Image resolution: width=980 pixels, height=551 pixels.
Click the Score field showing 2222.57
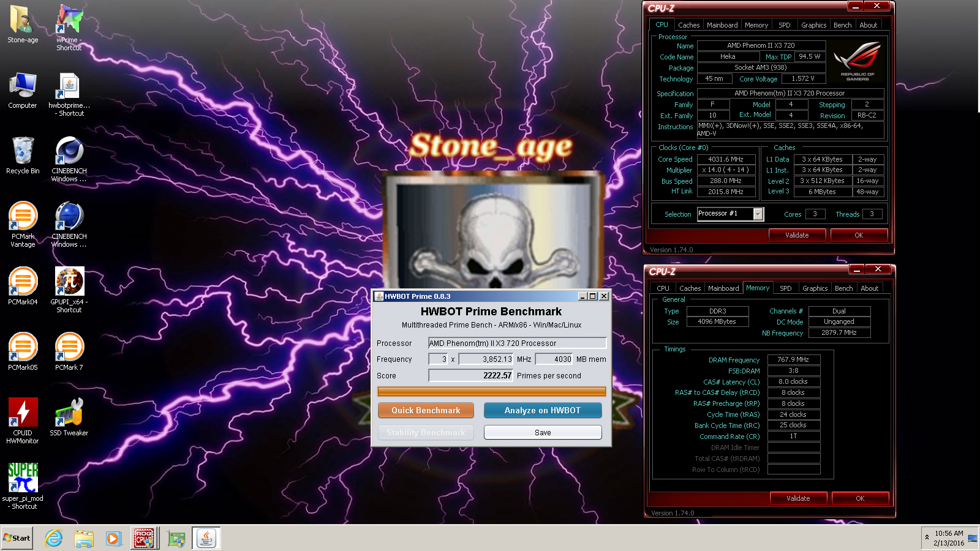tap(471, 375)
